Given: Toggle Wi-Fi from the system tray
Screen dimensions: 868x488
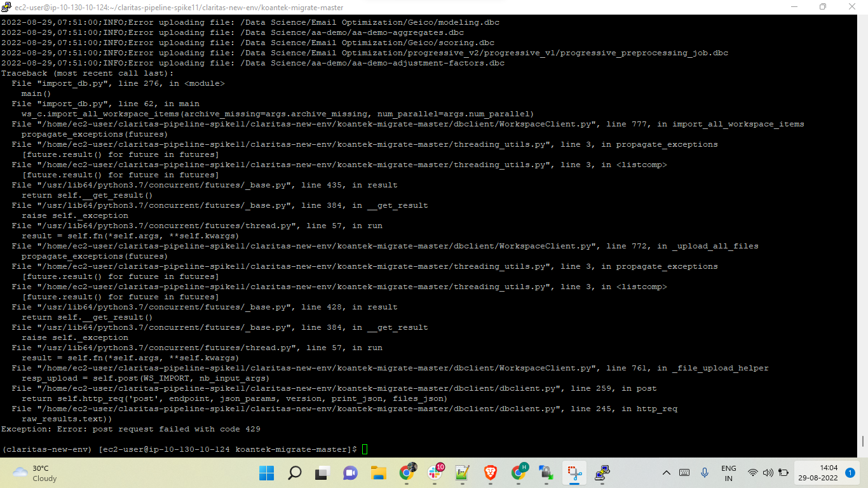Looking at the screenshot, I should [753, 473].
